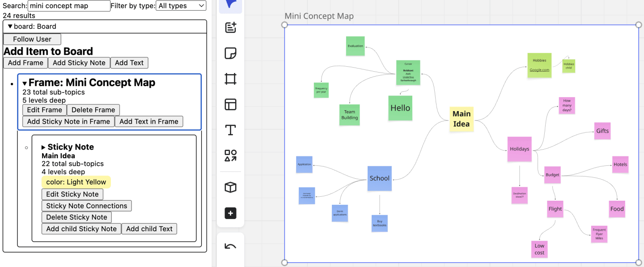The width and height of the screenshot is (644, 267).
Task: Collapse the board: Board section
Action: click(x=10, y=26)
